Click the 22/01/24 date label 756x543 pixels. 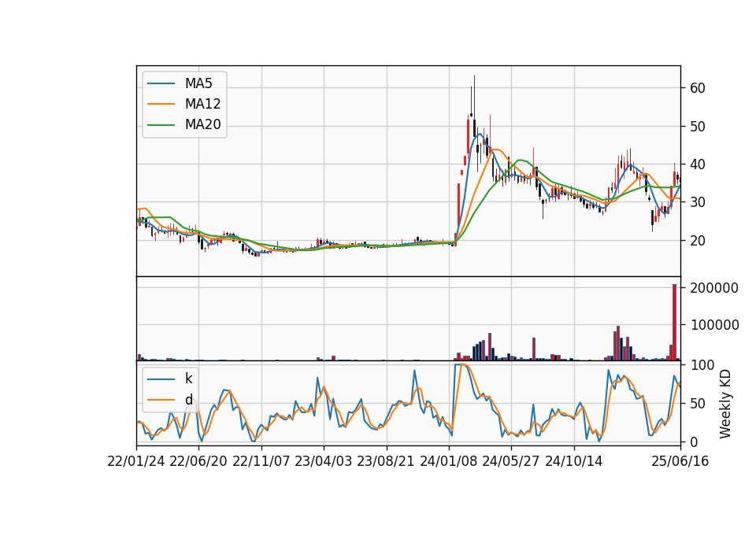[136, 462]
